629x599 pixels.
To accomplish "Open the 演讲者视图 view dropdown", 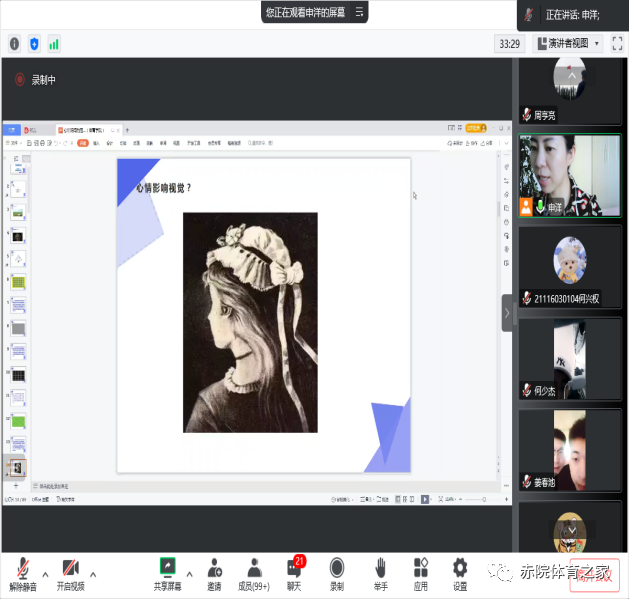I will pos(568,44).
